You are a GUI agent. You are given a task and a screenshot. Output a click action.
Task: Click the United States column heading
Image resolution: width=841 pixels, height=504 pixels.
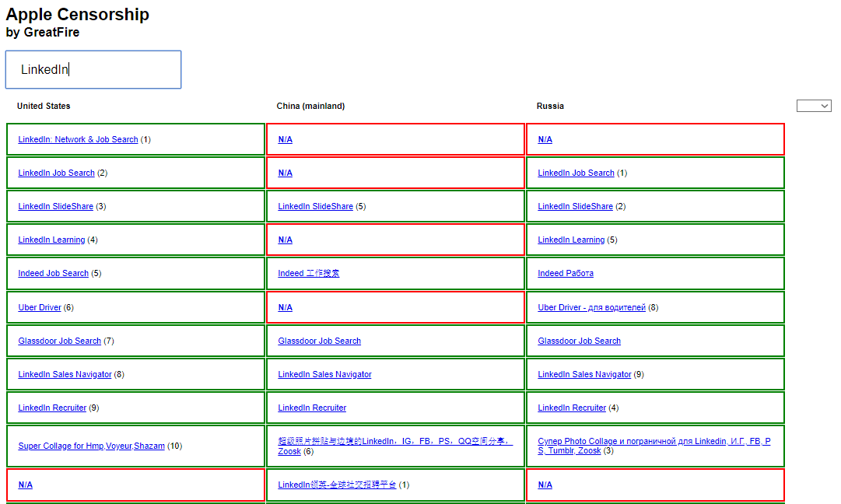tap(44, 106)
